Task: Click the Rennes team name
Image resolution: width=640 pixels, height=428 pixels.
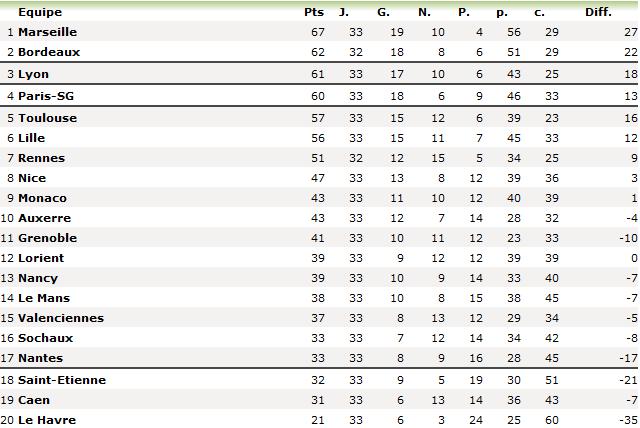Action: tap(41, 158)
